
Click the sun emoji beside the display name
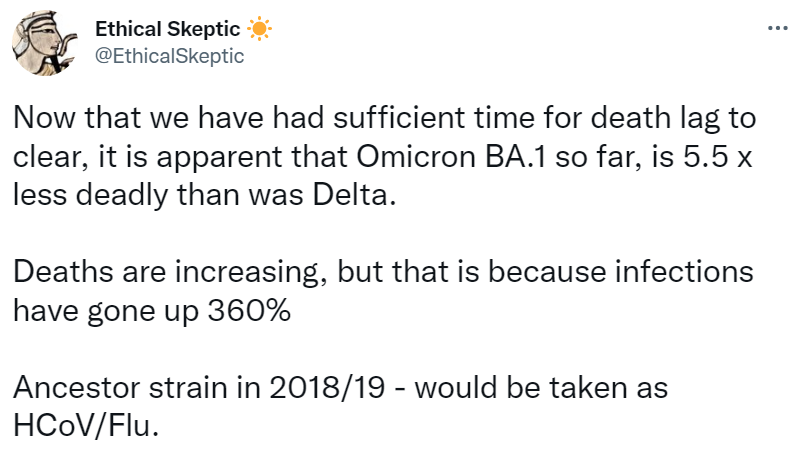pyautogui.click(x=259, y=31)
